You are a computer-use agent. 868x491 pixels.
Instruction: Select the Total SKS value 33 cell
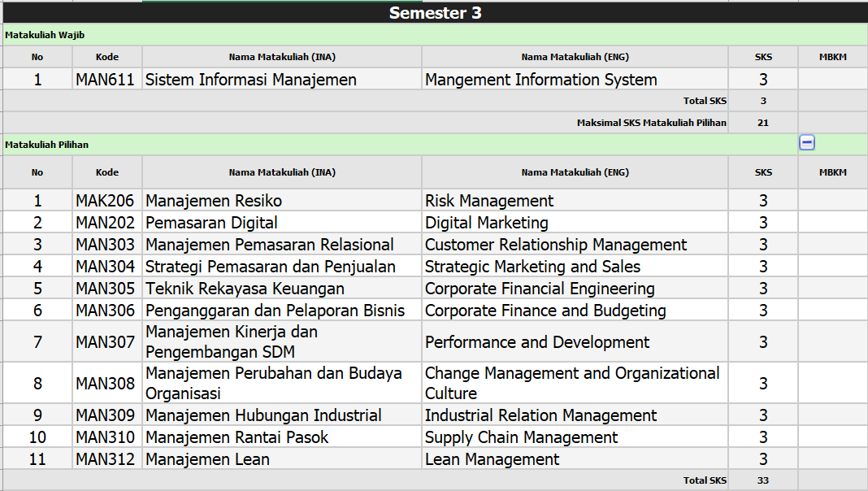(763, 480)
